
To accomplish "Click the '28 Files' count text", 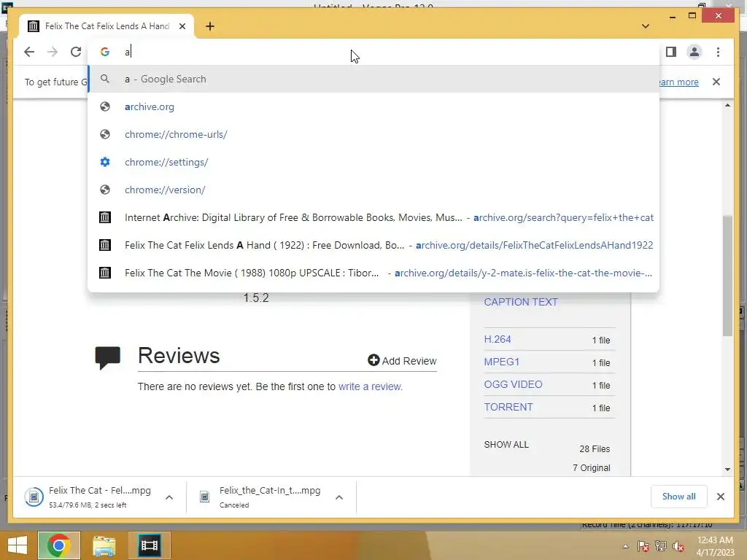I will pyautogui.click(x=595, y=449).
